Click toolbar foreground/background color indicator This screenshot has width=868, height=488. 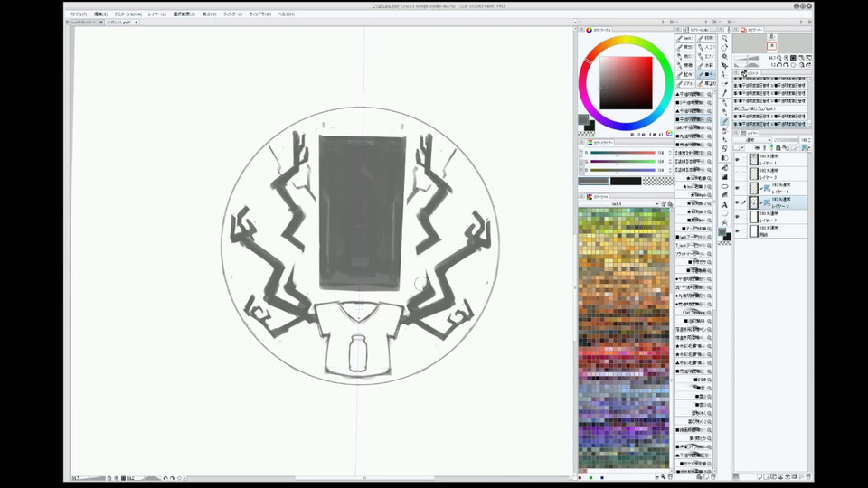724,235
